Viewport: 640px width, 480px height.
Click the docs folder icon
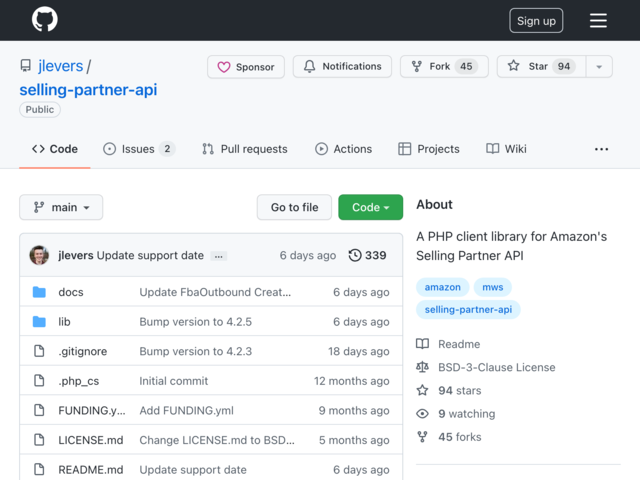39,293
